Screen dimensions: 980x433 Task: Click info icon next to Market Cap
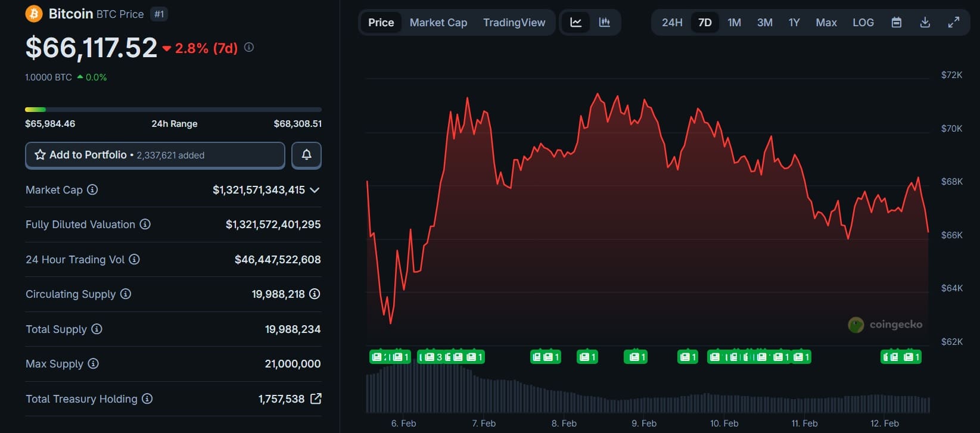(x=92, y=190)
